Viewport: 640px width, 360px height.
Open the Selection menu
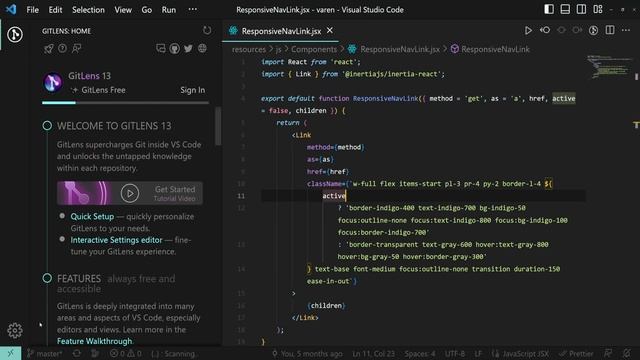(88, 9)
